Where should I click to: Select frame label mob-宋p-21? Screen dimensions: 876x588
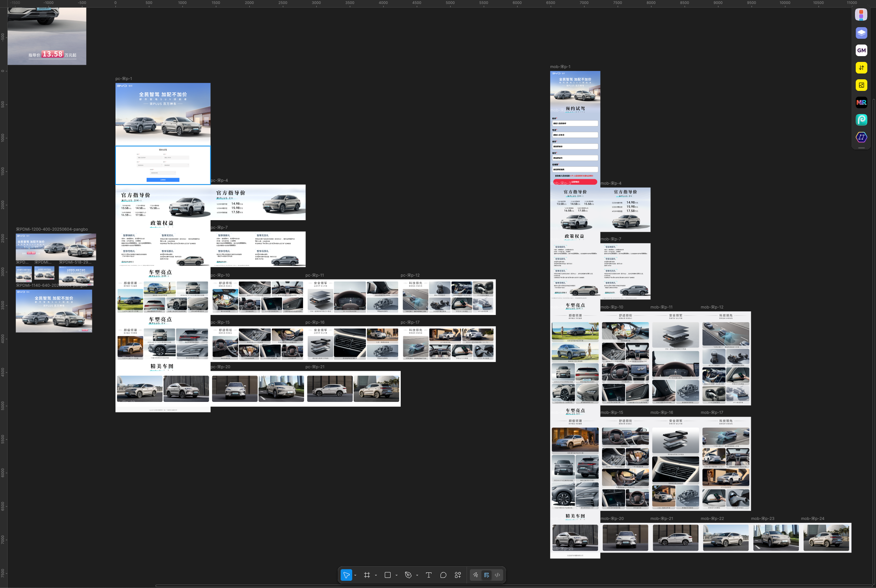[x=662, y=518]
